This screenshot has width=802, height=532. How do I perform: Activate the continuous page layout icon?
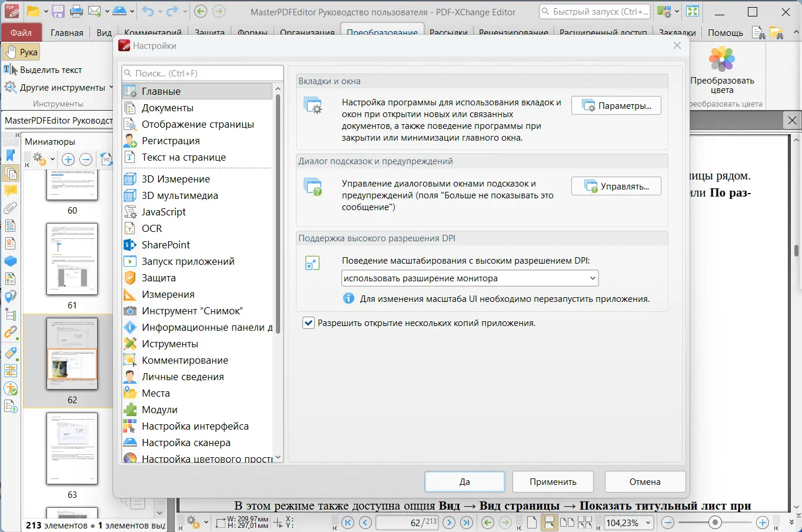click(x=550, y=522)
